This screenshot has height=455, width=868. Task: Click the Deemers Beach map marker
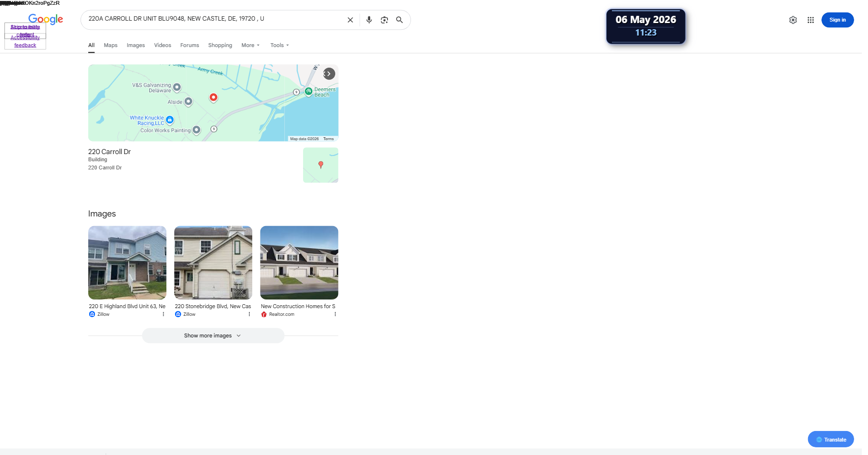point(309,91)
